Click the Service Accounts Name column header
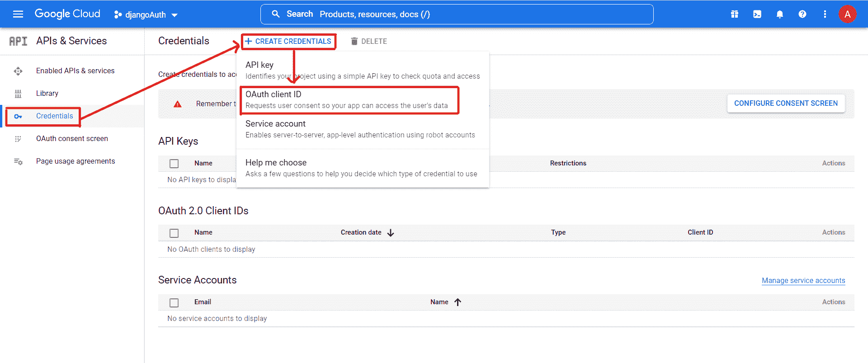Image resolution: width=868 pixels, height=363 pixels. point(439,302)
